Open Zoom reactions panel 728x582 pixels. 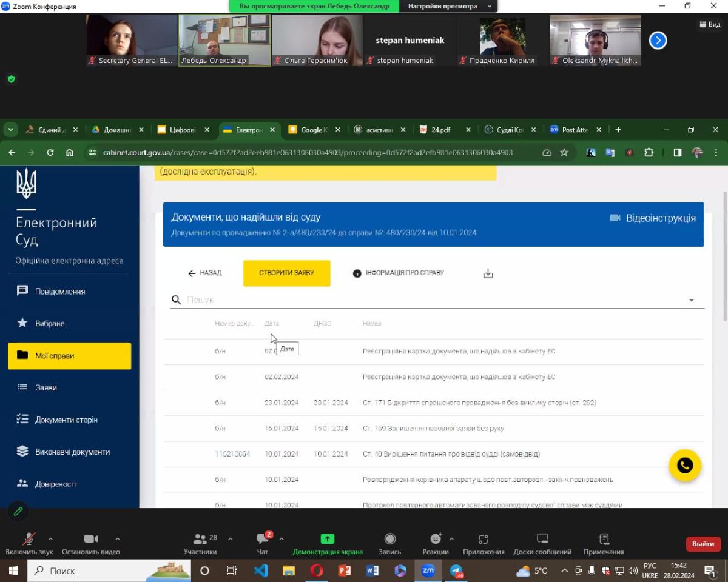[435, 543]
